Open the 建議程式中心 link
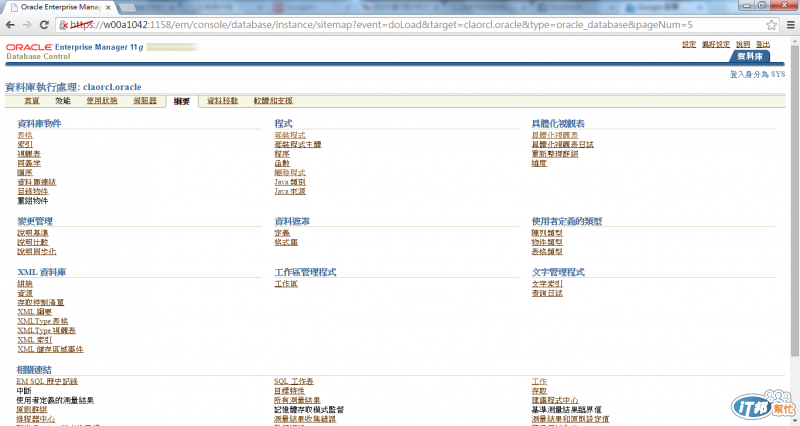This screenshot has height=426, width=800. (555, 400)
